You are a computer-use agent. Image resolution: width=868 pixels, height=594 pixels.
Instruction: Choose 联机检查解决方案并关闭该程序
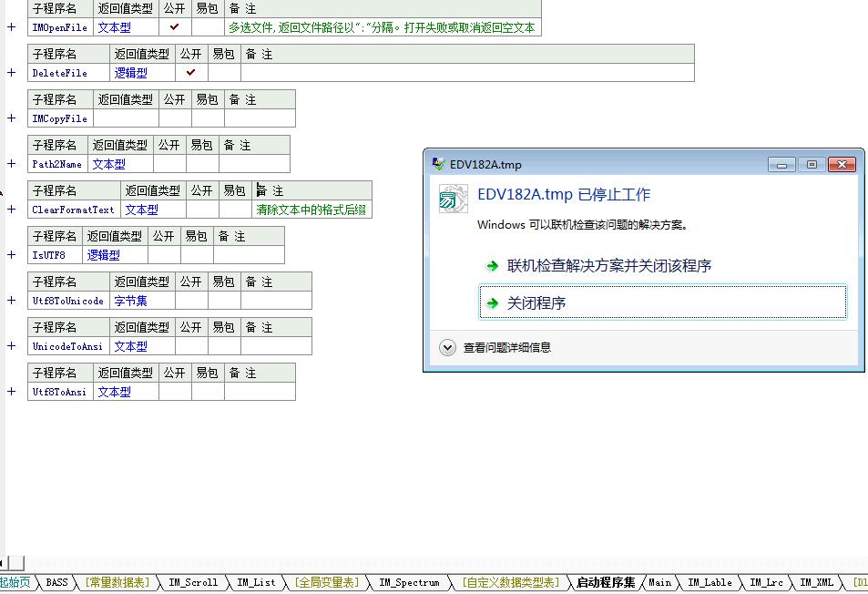click(663, 266)
